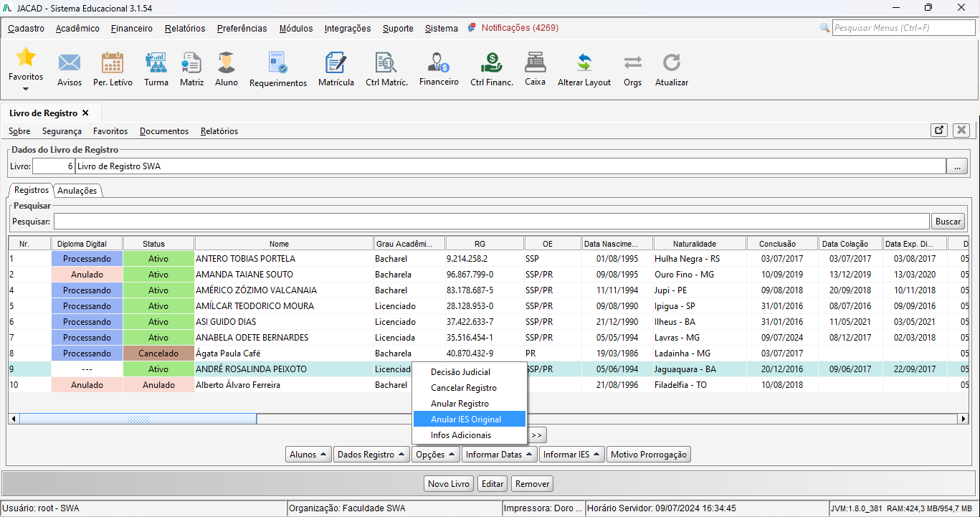Choose Anular Registro in the popup menu
Screen dimensions: 980x517
tap(470, 404)
